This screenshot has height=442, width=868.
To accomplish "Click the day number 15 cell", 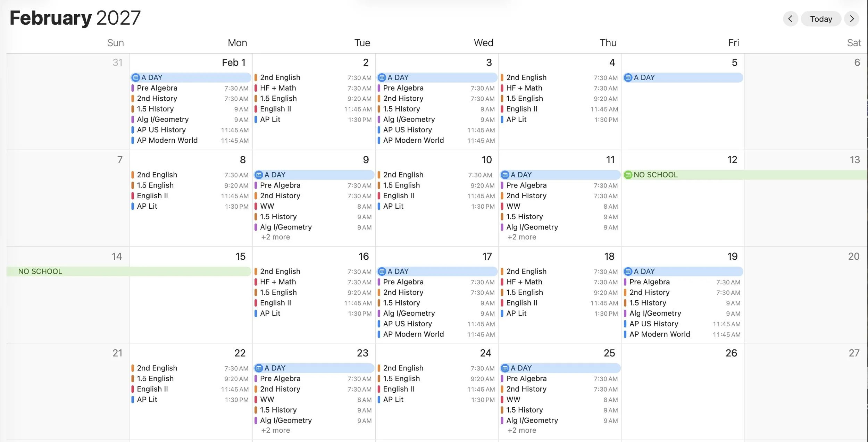I will (240, 257).
